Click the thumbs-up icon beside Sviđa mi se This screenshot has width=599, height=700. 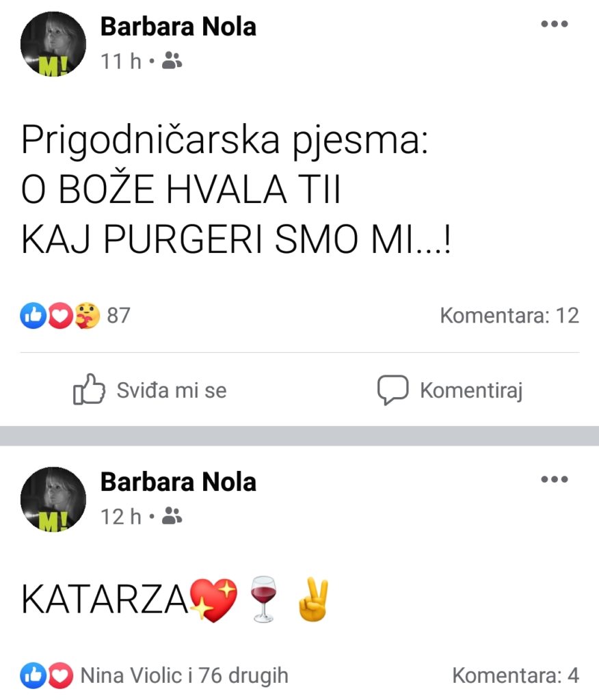click(x=89, y=389)
